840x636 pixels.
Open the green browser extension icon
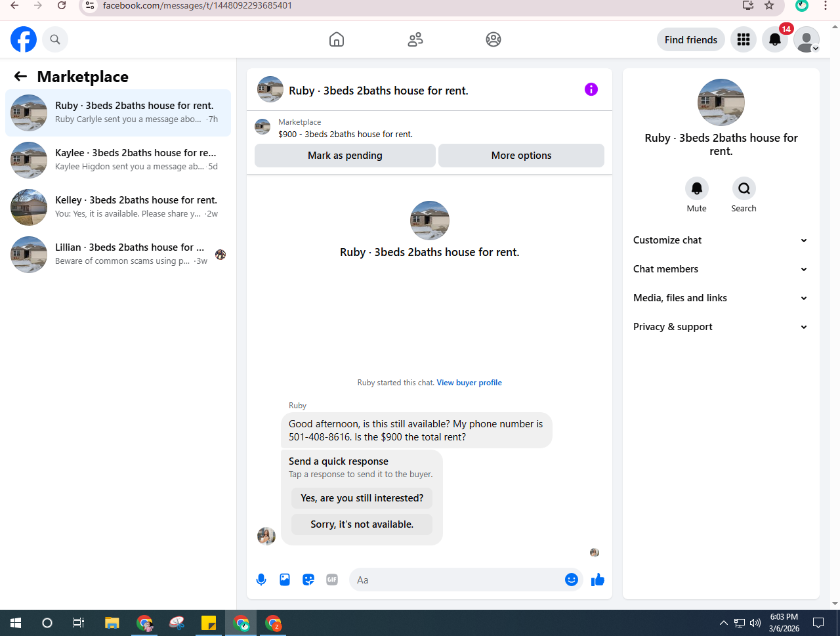pos(802,5)
